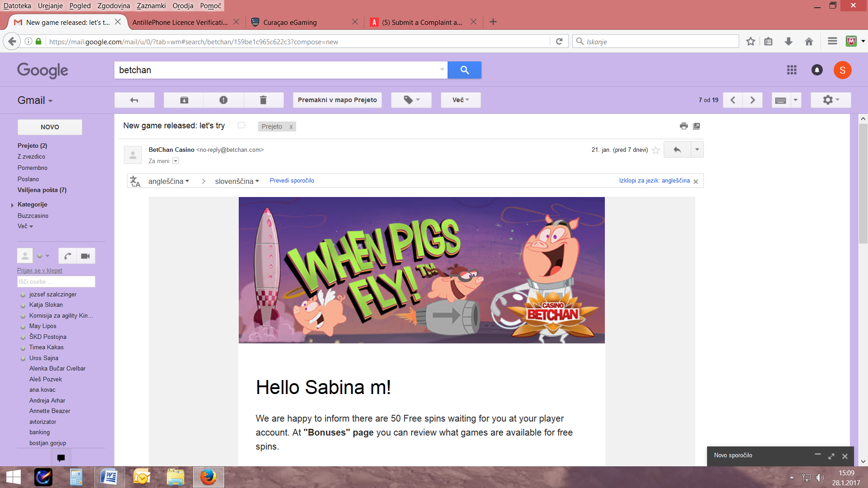868x488 pixels.
Task: Open more reply options arrow
Action: coord(697,150)
